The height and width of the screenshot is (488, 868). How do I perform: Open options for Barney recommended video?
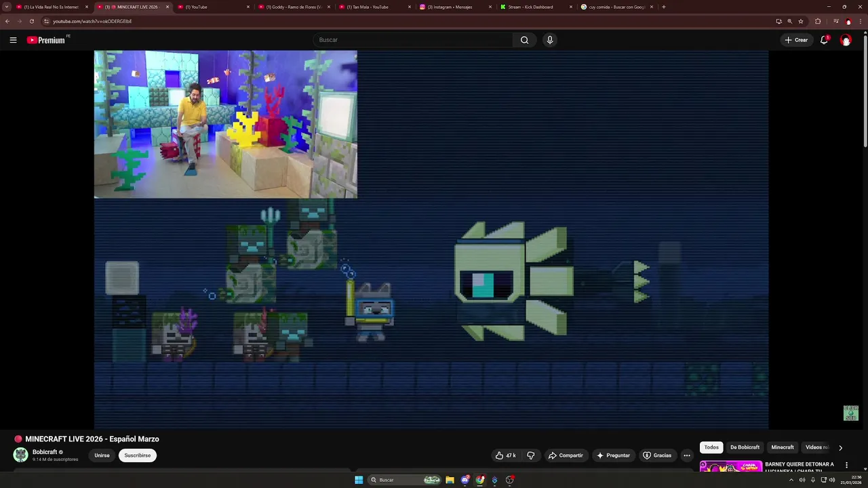[x=846, y=465]
